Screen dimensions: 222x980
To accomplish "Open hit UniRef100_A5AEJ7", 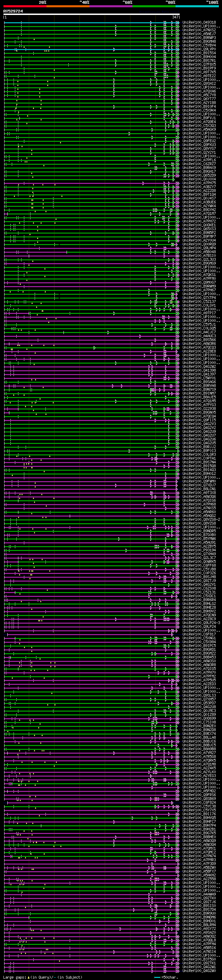I will tap(199, 34).
